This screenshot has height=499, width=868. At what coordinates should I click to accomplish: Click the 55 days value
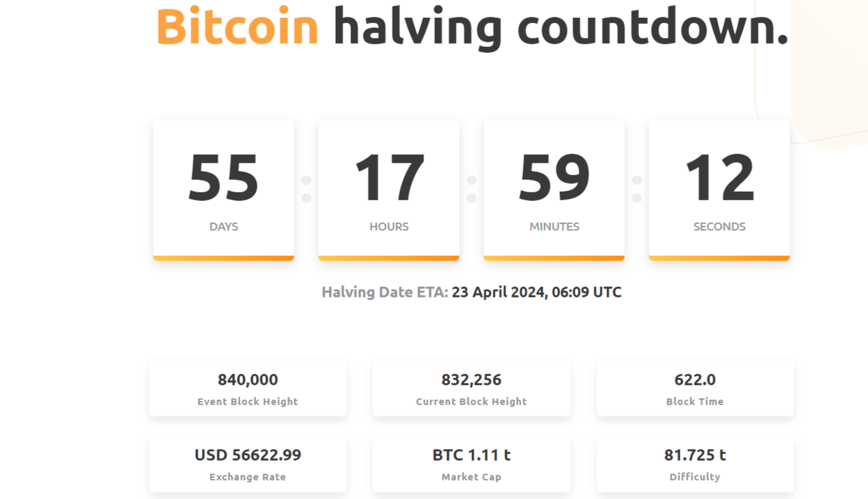223,175
